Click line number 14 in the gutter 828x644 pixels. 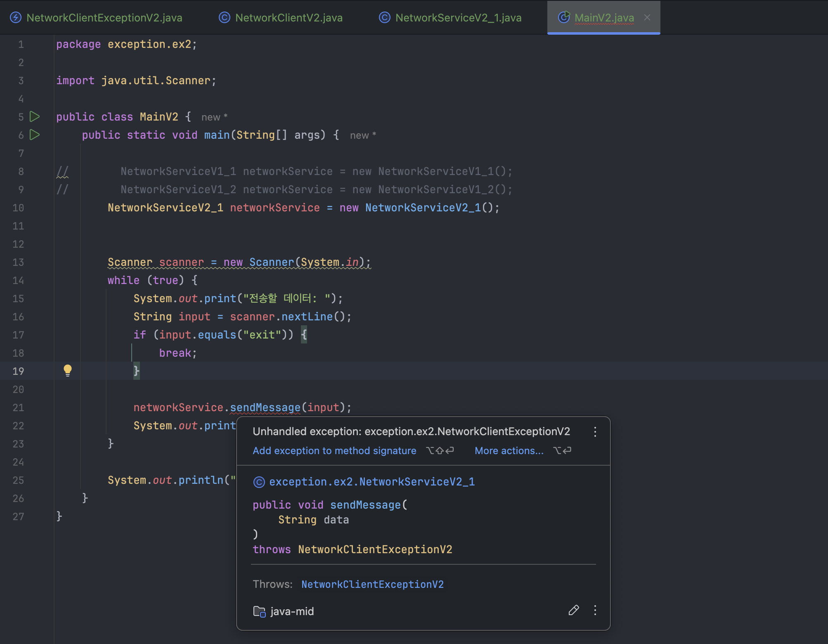(18, 281)
